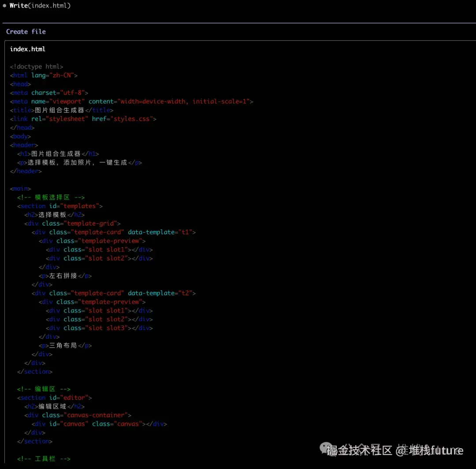Click the div class="slot slot3" line
Screen dimensions: 476x469
(x=99, y=328)
